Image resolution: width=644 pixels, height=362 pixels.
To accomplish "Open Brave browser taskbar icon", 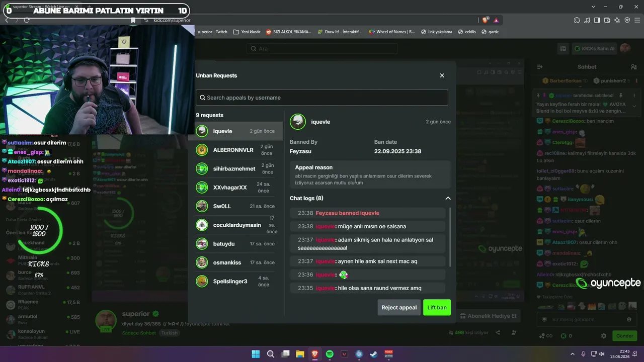I will 315,354.
